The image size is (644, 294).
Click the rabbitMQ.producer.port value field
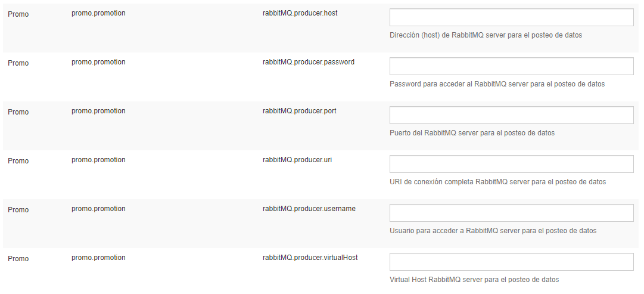[511, 115]
